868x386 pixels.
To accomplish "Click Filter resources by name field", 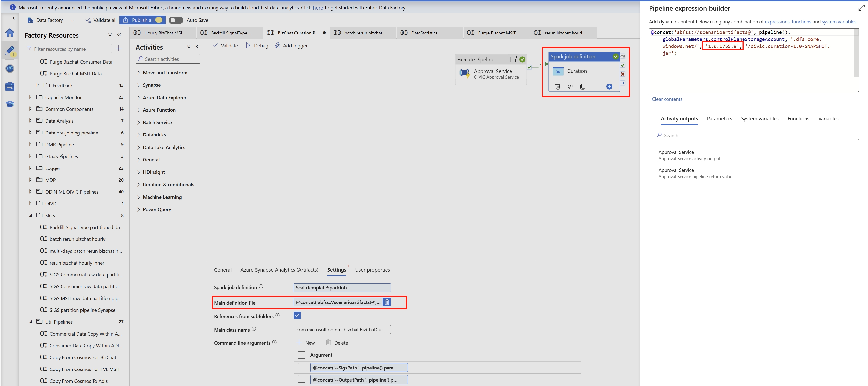I will tap(68, 49).
